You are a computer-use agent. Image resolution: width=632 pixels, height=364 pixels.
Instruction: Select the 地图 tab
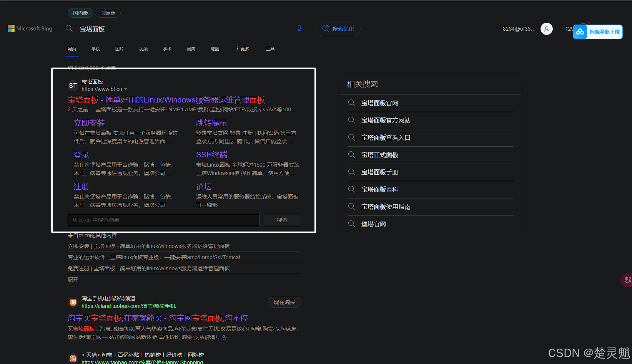pyautogui.click(x=215, y=49)
